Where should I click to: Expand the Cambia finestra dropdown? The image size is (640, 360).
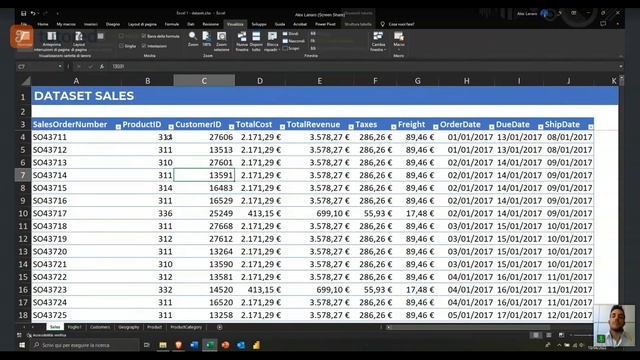(x=378, y=42)
